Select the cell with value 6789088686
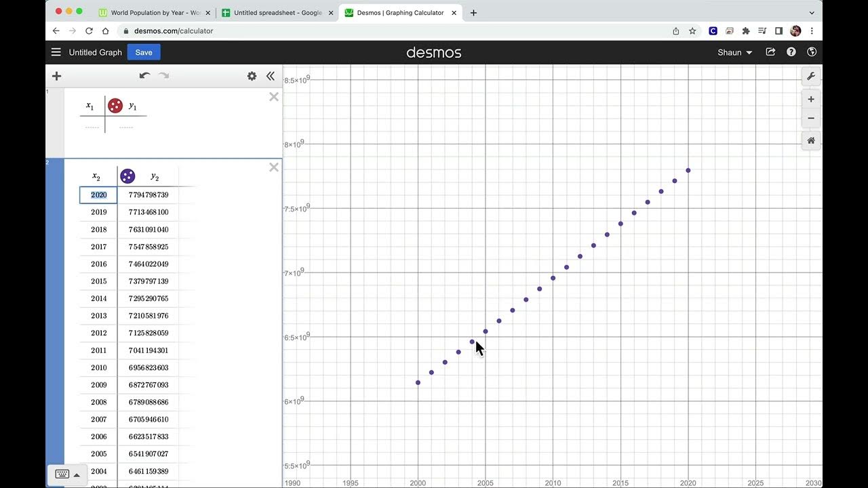The image size is (868, 488). point(149,403)
